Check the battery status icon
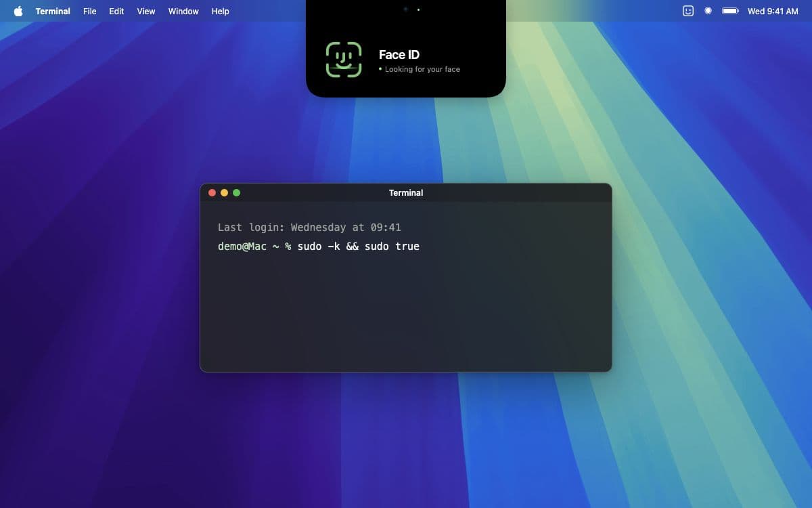This screenshot has width=812, height=508. (x=730, y=11)
